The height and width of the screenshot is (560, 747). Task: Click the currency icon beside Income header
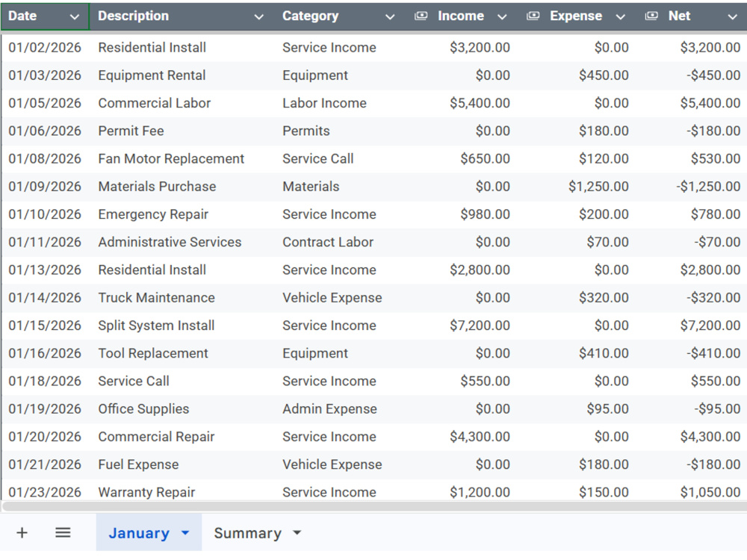[x=421, y=16]
